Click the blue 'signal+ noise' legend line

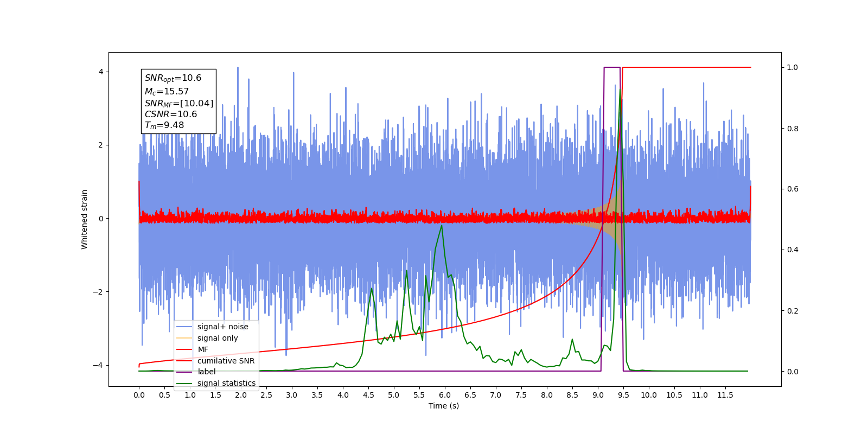[x=184, y=327]
